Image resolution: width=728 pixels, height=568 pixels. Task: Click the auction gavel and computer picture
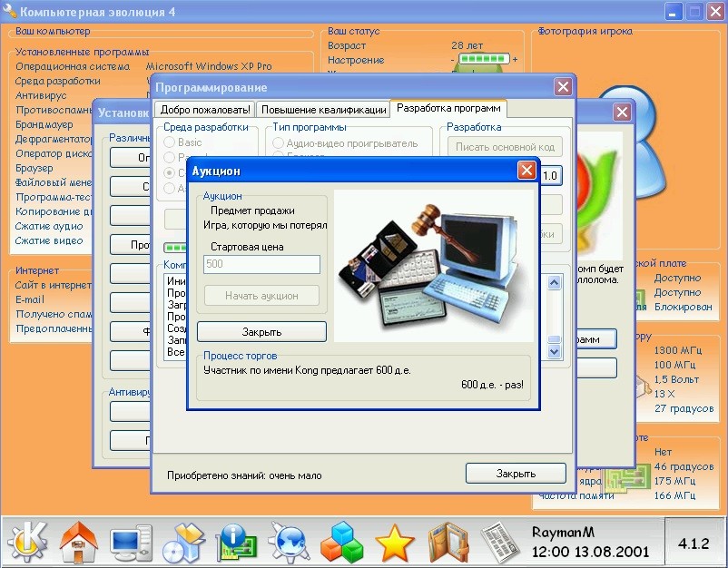click(433, 266)
